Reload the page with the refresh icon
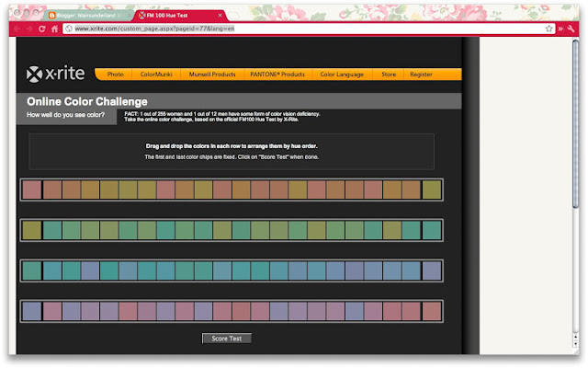Image resolution: width=588 pixels, height=368 pixels. coord(42,29)
